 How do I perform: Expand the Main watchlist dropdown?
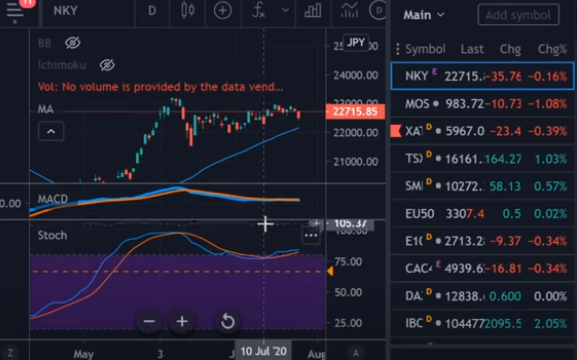(x=424, y=15)
